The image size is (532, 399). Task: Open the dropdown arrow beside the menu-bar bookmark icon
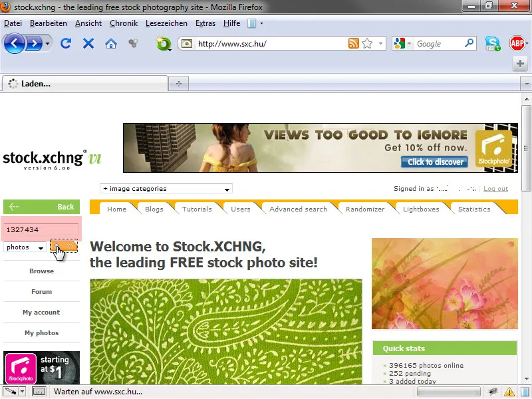261,23
